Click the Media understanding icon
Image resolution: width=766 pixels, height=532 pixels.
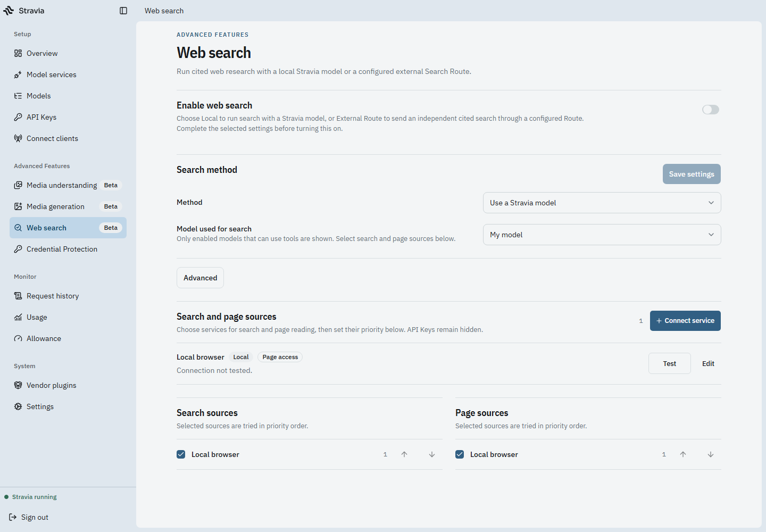pyautogui.click(x=18, y=185)
